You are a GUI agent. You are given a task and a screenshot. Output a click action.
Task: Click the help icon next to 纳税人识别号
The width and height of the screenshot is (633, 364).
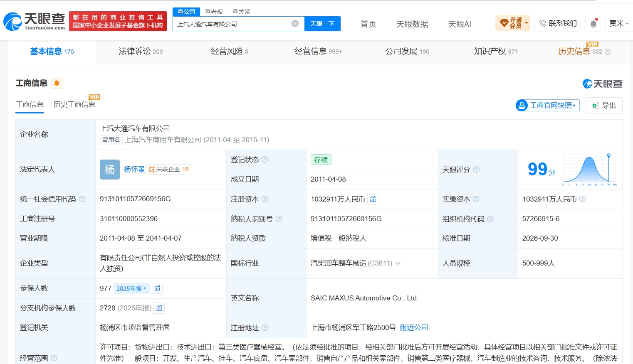coord(279,219)
